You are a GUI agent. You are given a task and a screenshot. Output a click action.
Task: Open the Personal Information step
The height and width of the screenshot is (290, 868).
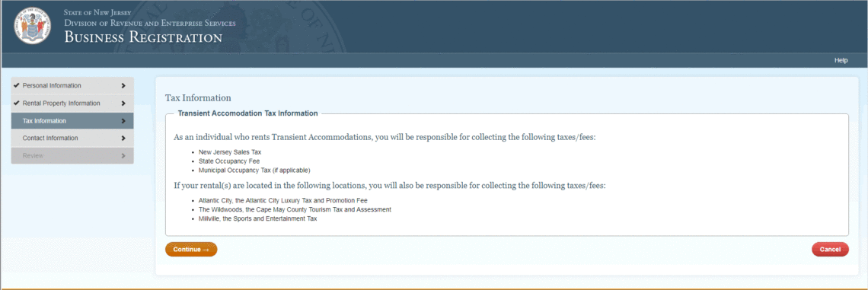(x=72, y=86)
